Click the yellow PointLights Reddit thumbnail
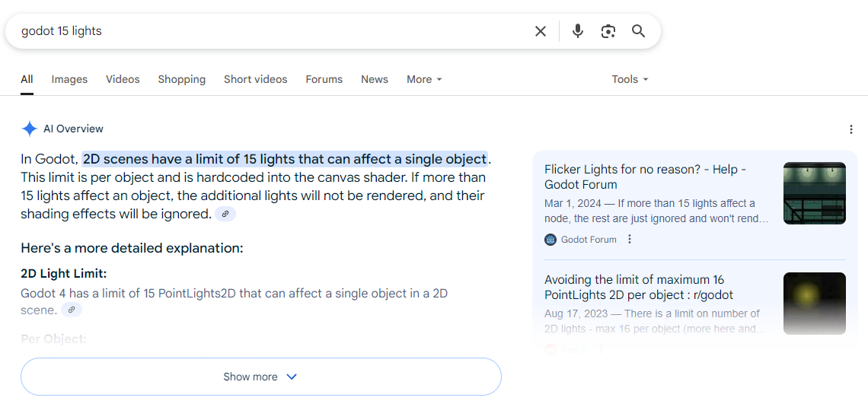Viewport: 868px width, 404px height. [814, 304]
